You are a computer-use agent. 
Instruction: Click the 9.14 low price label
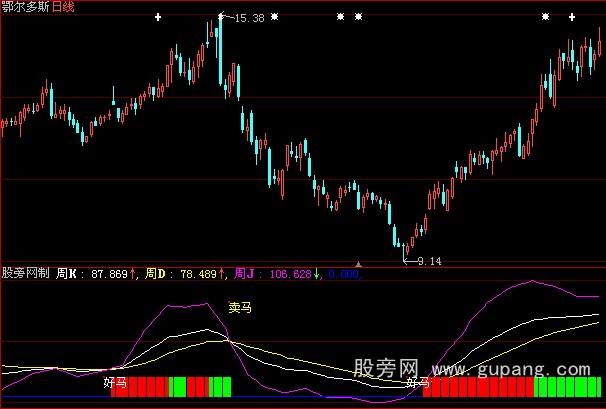click(x=429, y=262)
